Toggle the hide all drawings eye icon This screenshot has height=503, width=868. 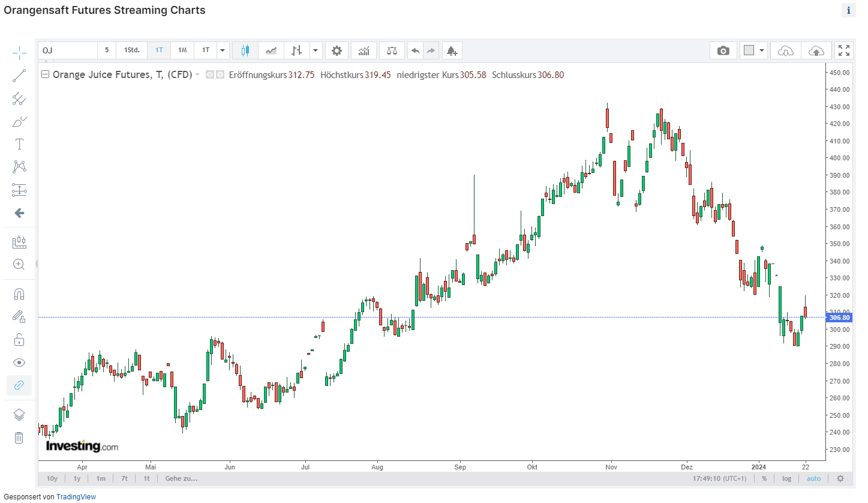point(19,363)
